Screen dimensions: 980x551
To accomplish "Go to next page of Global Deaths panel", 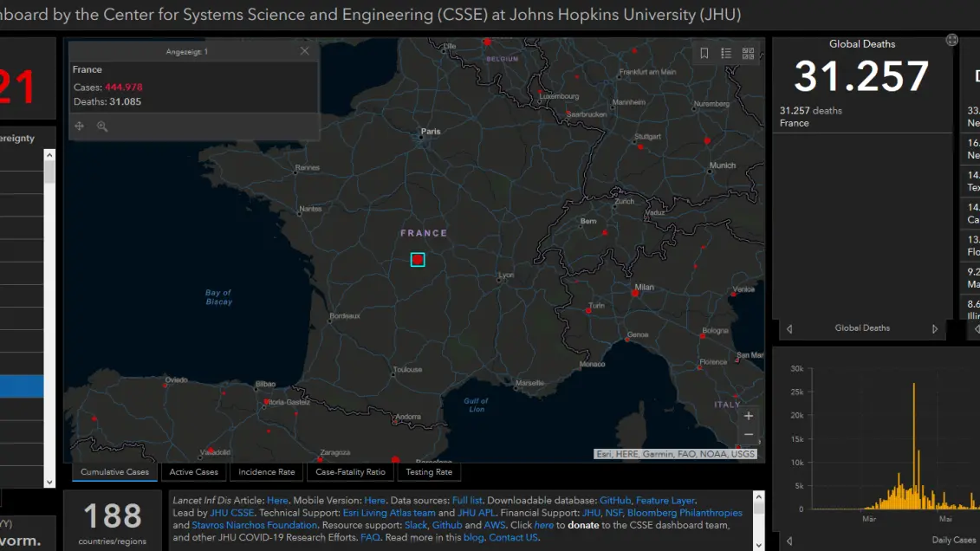I will click(935, 329).
